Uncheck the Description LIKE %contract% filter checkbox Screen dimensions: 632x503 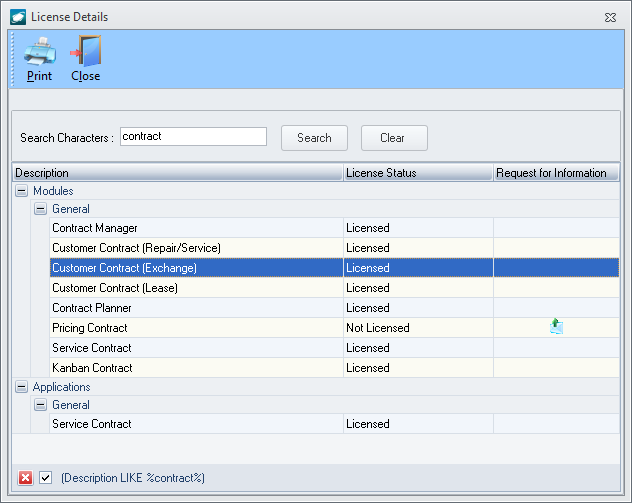point(46,478)
